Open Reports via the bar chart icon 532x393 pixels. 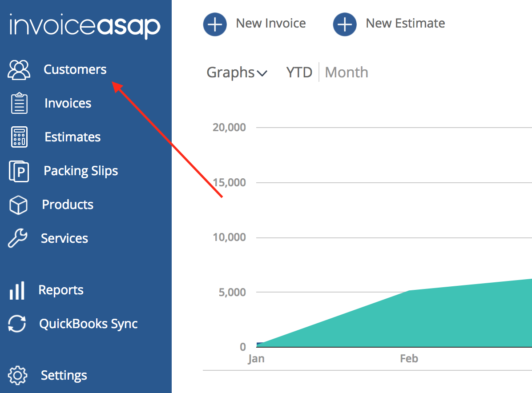[x=17, y=290]
